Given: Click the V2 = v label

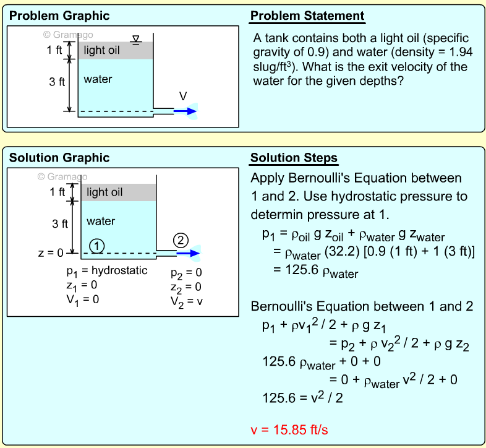Looking at the screenshot, I should click(x=186, y=301).
